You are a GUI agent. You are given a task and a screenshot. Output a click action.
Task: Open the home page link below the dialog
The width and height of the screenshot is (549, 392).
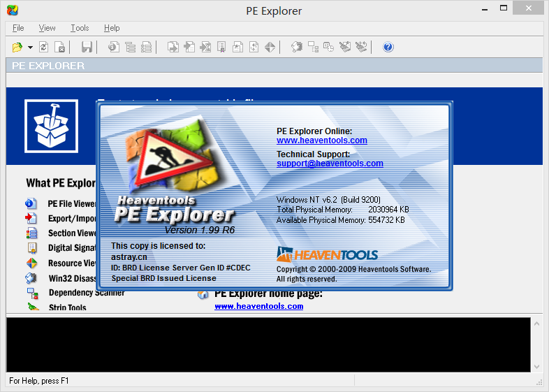tap(258, 306)
